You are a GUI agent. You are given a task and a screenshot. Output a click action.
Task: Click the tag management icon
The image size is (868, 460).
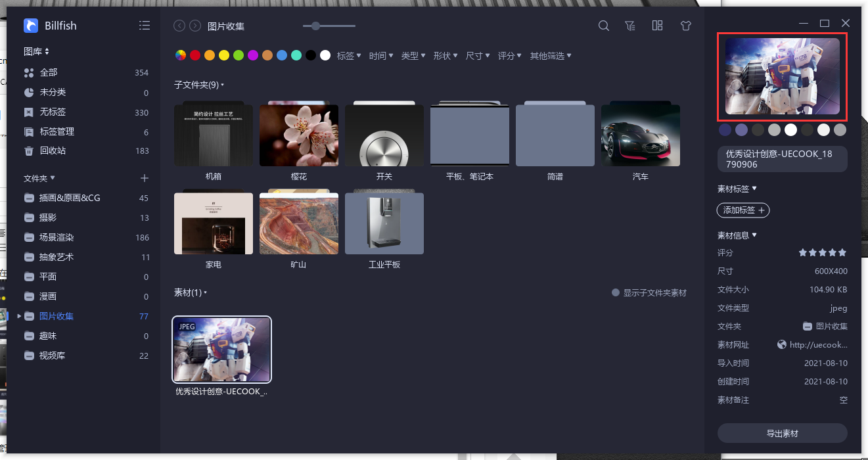pyautogui.click(x=29, y=131)
